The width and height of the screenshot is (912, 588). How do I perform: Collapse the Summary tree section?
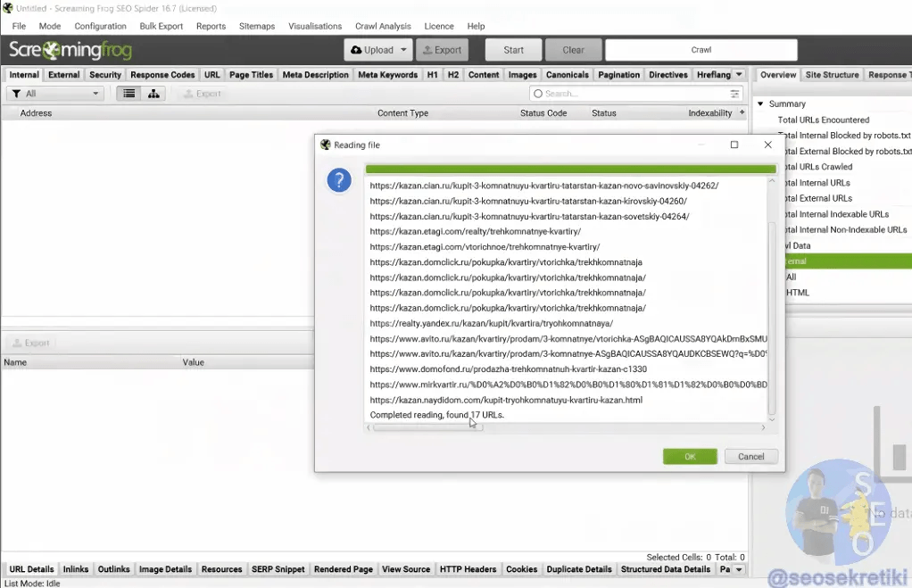click(760, 104)
